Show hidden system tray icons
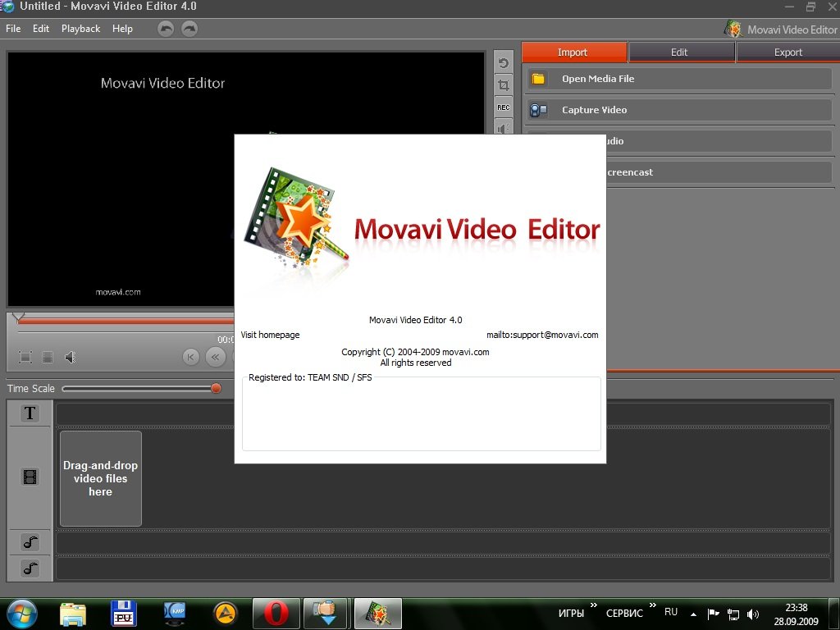Screen dimensions: 840x630 693,614
